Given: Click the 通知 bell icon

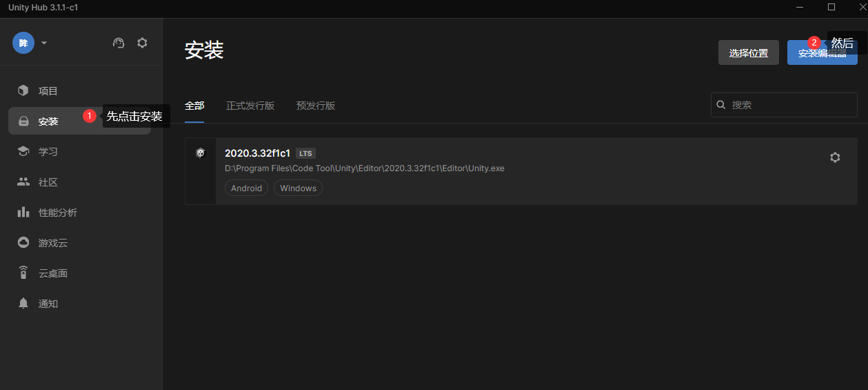Looking at the screenshot, I should (x=23, y=303).
